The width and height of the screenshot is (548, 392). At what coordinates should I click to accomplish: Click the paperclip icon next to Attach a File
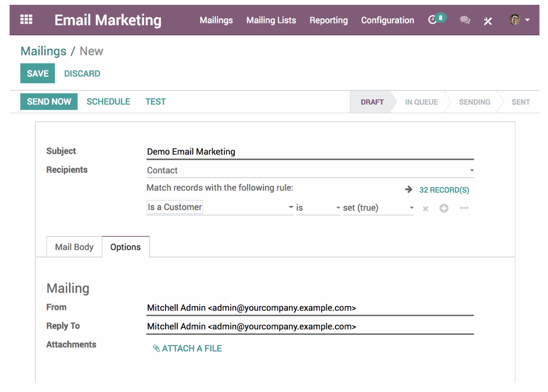156,348
